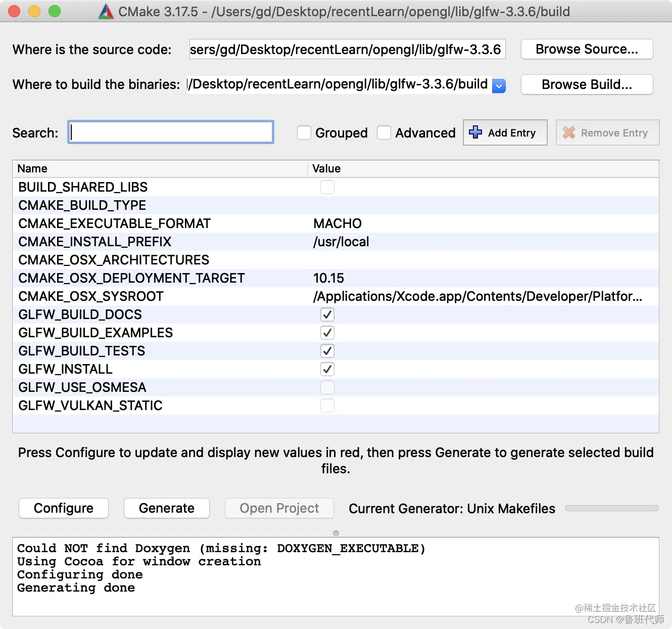Enable GLFW_VULKAN_STATIC checkbox
This screenshot has height=629, width=672.
pyautogui.click(x=327, y=406)
